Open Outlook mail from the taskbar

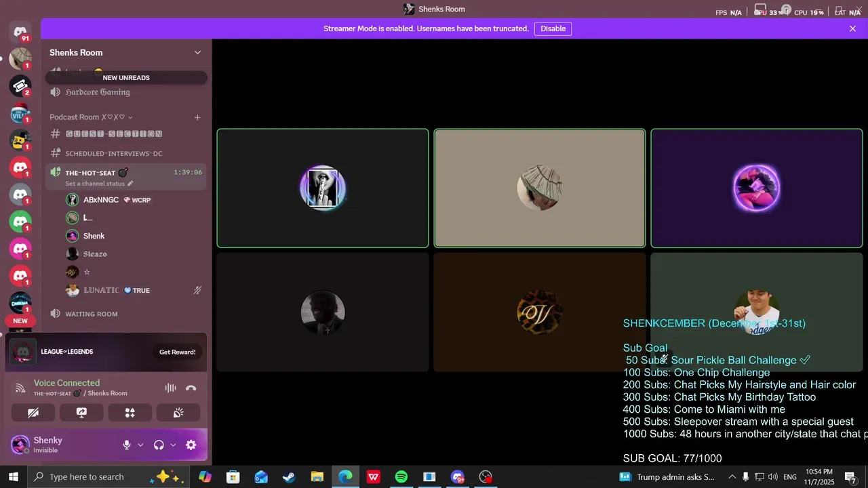[261, 476]
